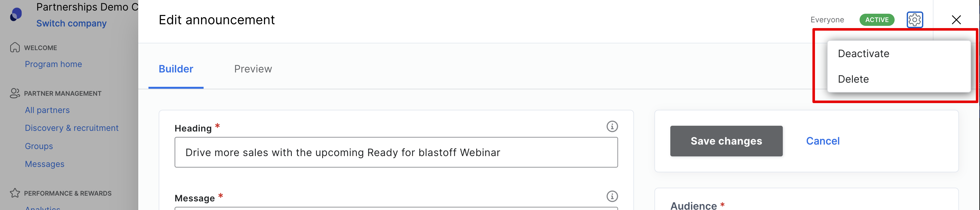The height and width of the screenshot is (210, 980).
Task: Open the settings gear menu
Action: pyautogui.click(x=915, y=19)
